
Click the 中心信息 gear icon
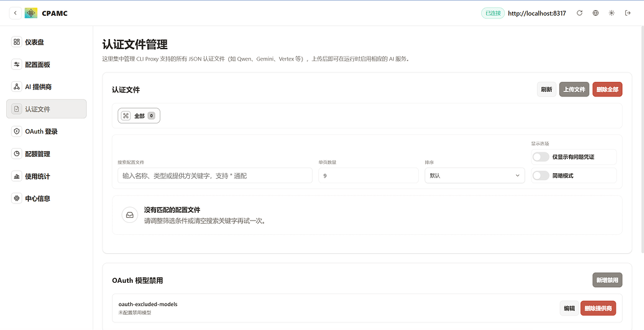tap(16, 198)
